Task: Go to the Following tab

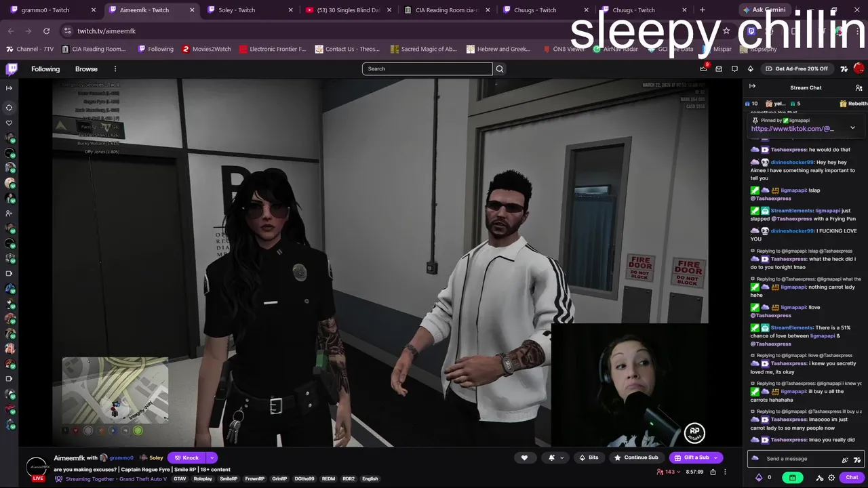Action: [x=45, y=68]
